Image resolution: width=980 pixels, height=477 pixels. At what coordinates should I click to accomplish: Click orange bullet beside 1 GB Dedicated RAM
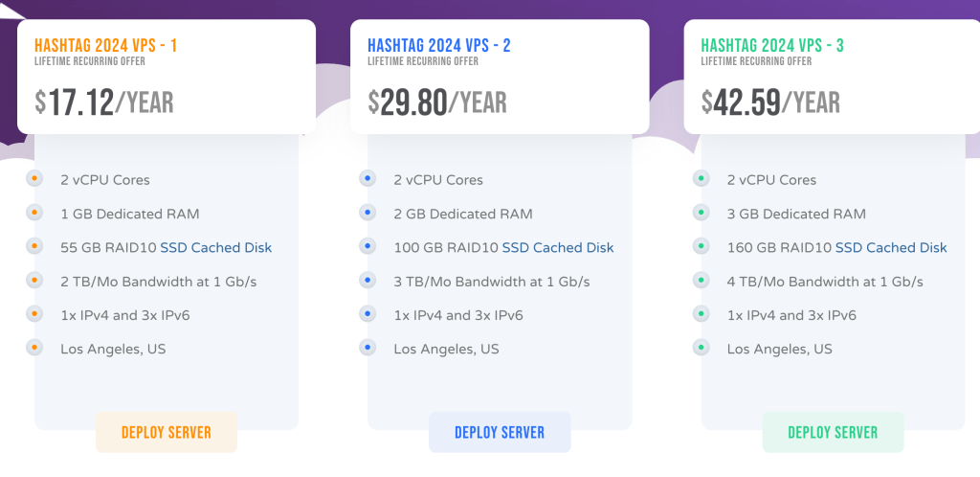pyautogui.click(x=34, y=213)
